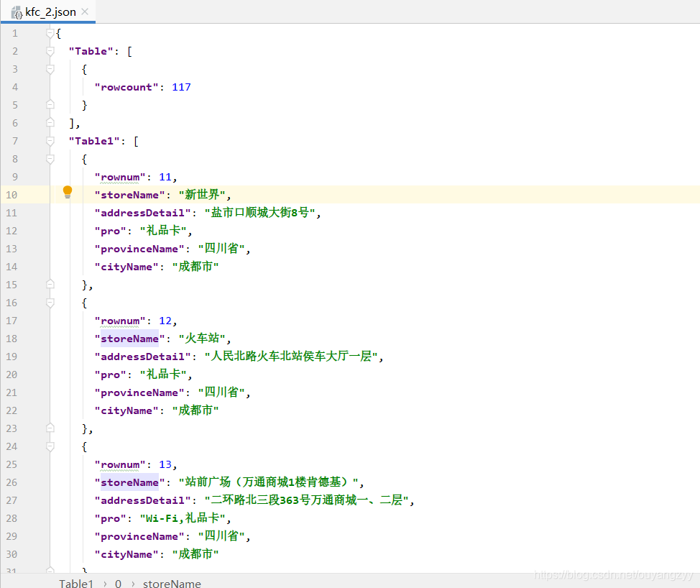Click the "pro" value "礼品卡" on line 20
Image resolution: width=700 pixels, height=588 pixels.
(163, 374)
